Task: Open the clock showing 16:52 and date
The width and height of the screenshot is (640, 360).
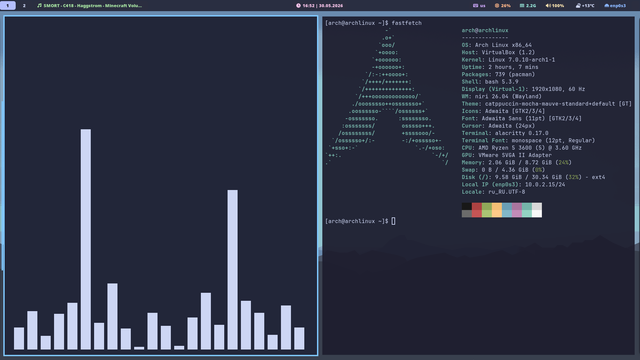Action: pyautogui.click(x=319, y=6)
